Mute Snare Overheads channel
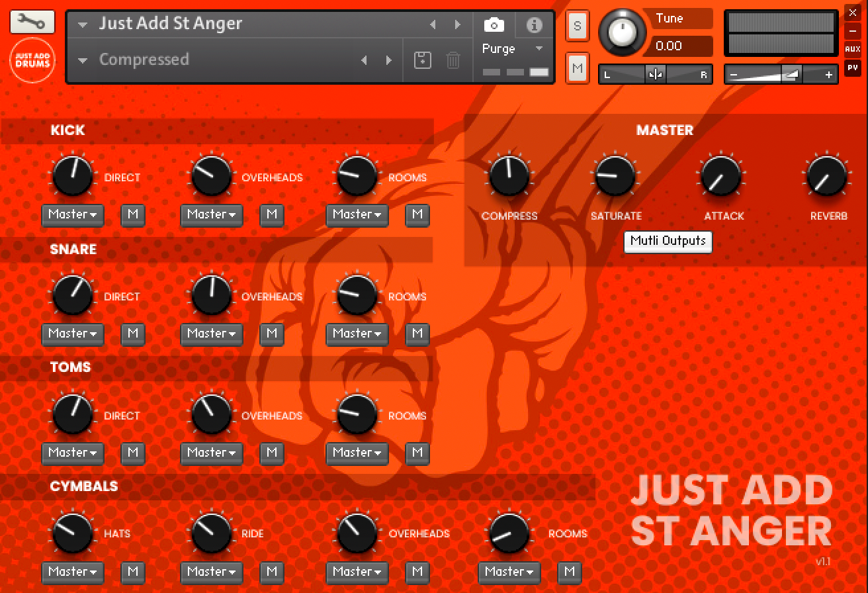Image resolution: width=868 pixels, height=593 pixels. (x=272, y=334)
